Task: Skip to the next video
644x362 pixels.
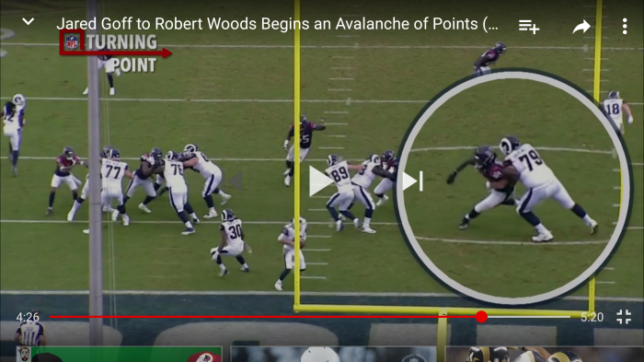Action: (412, 181)
